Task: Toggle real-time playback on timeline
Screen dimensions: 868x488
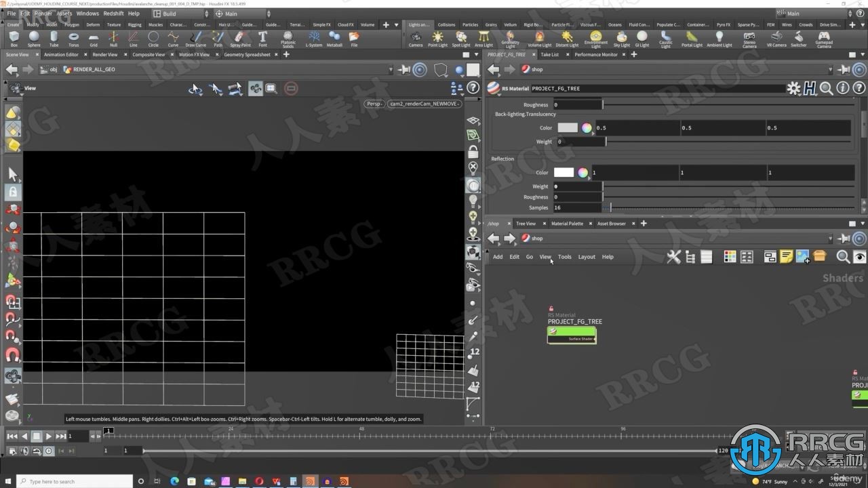Action: [x=48, y=451]
